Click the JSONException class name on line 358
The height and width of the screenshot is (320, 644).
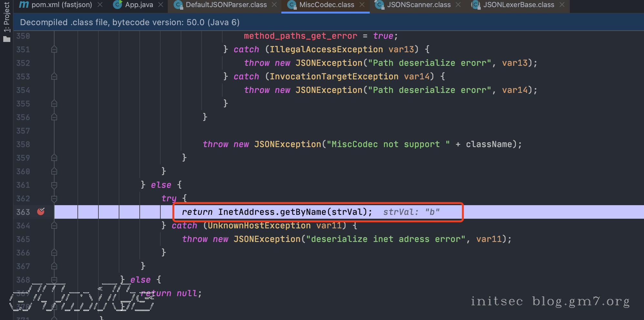point(287,144)
